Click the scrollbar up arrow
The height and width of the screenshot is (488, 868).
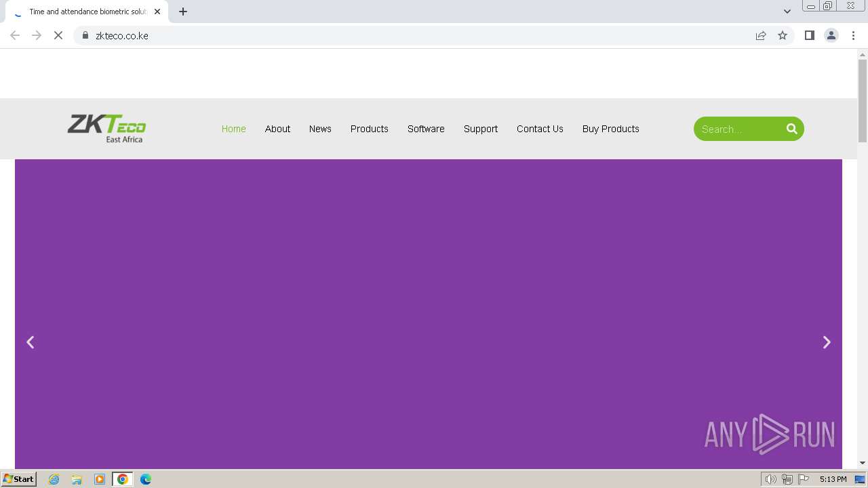click(x=863, y=54)
